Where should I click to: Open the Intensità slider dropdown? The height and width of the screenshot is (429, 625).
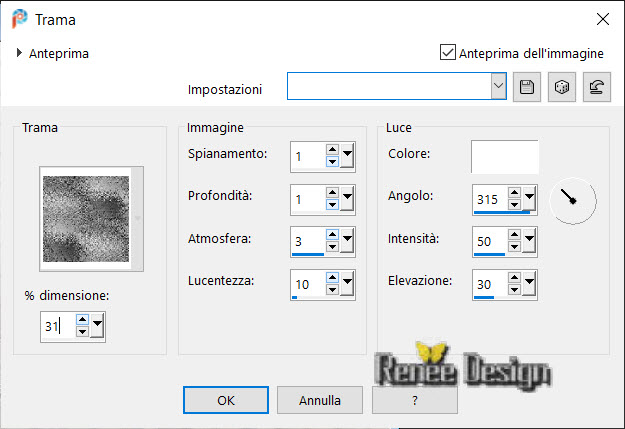pyautogui.click(x=529, y=240)
